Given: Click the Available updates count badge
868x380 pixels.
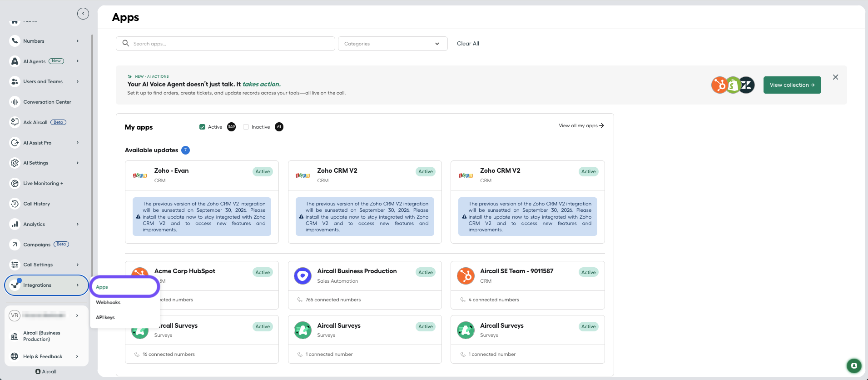Looking at the screenshot, I should click(185, 150).
